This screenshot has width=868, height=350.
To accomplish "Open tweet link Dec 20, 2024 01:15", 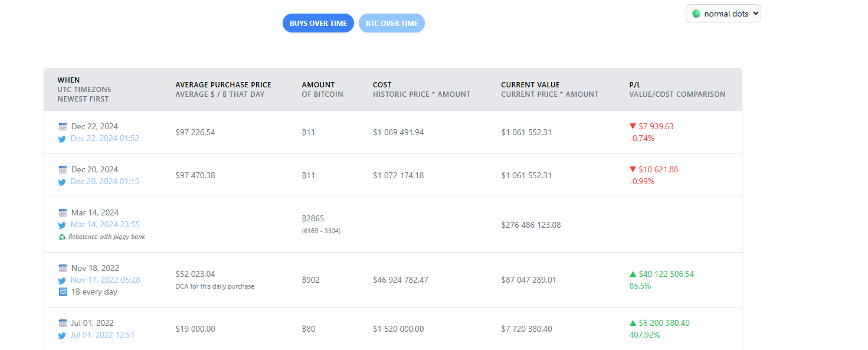I will point(105,181).
